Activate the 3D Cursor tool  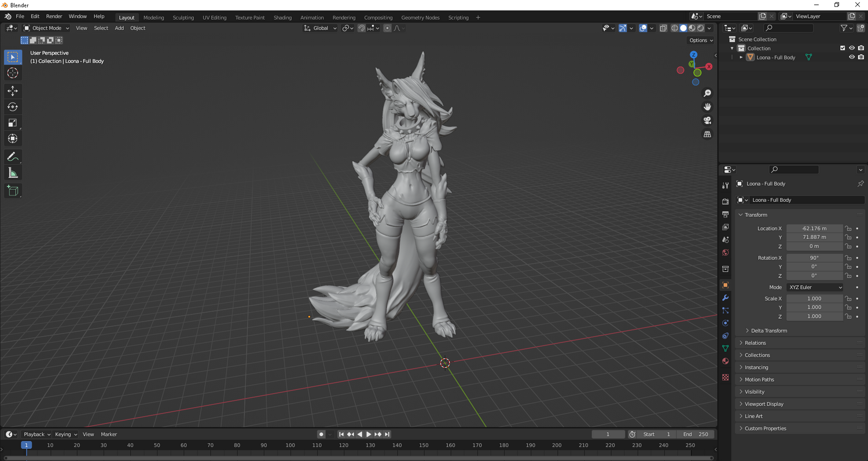[x=13, y=73]
